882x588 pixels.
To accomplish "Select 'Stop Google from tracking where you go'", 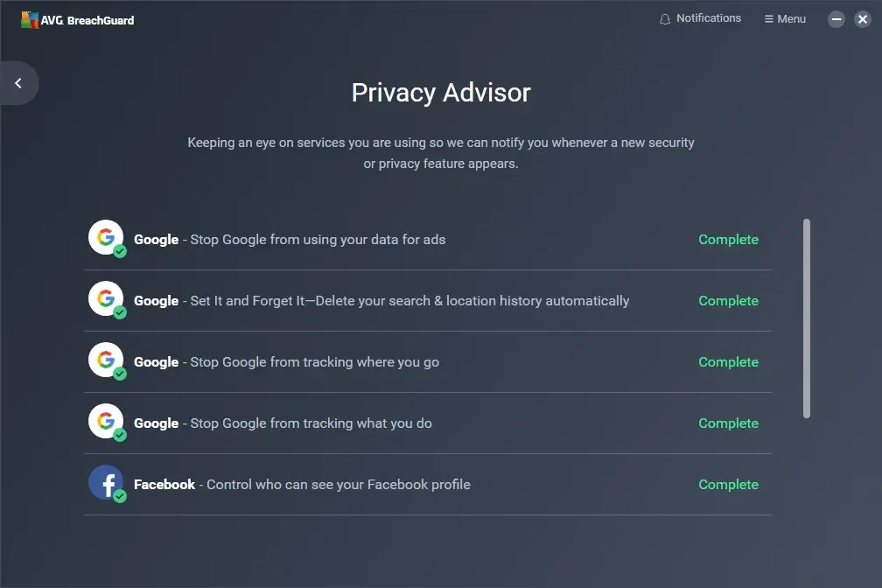I will pos(314,362).
